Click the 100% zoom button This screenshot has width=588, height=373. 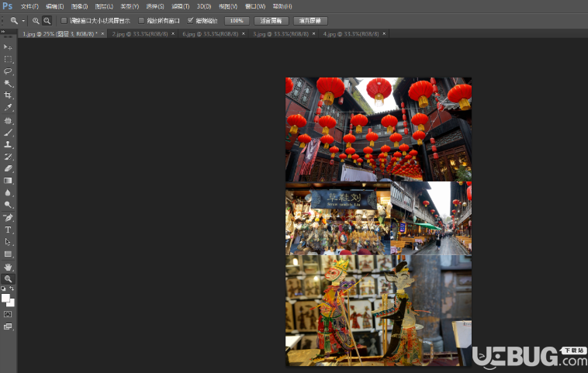pyautogui.click(x=237, y=21)
